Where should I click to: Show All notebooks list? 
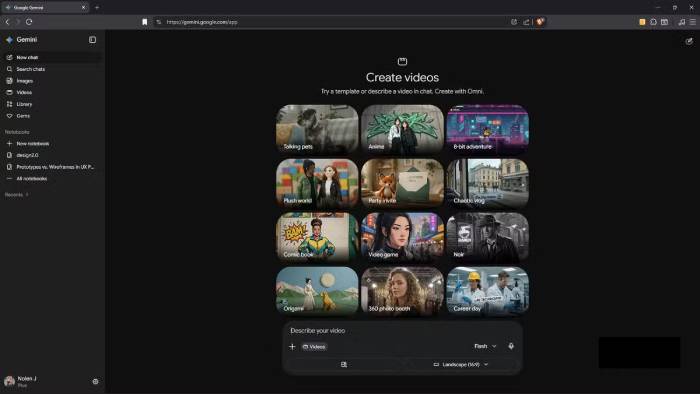coord(52,178)
